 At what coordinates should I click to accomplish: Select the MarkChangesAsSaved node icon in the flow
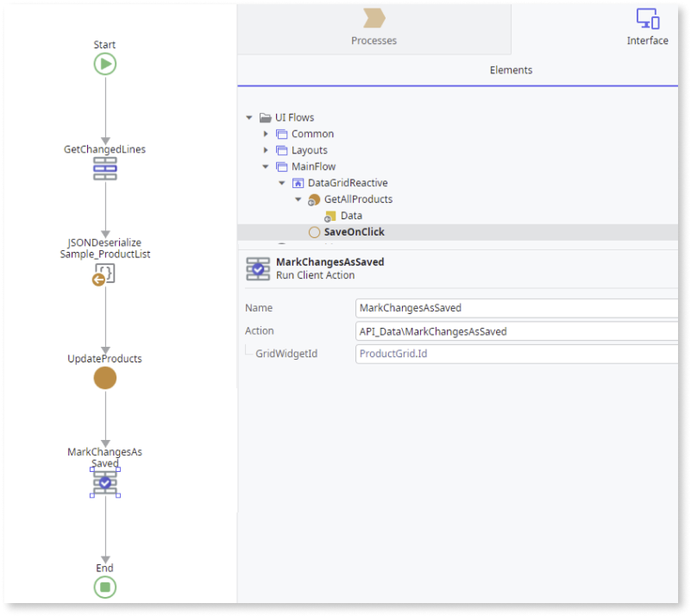[104, 483]
